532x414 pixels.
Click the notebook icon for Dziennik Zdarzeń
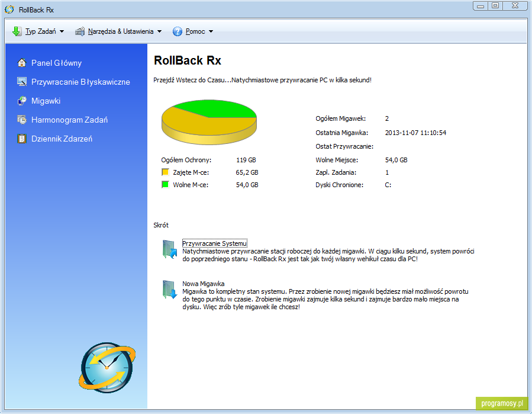point(22,139)
